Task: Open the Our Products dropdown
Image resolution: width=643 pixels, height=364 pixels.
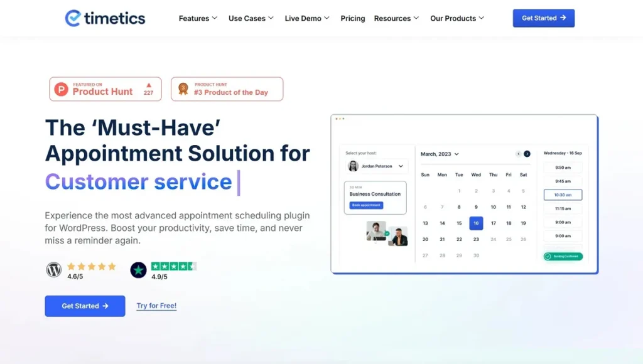Action: [x=457, y=18]
